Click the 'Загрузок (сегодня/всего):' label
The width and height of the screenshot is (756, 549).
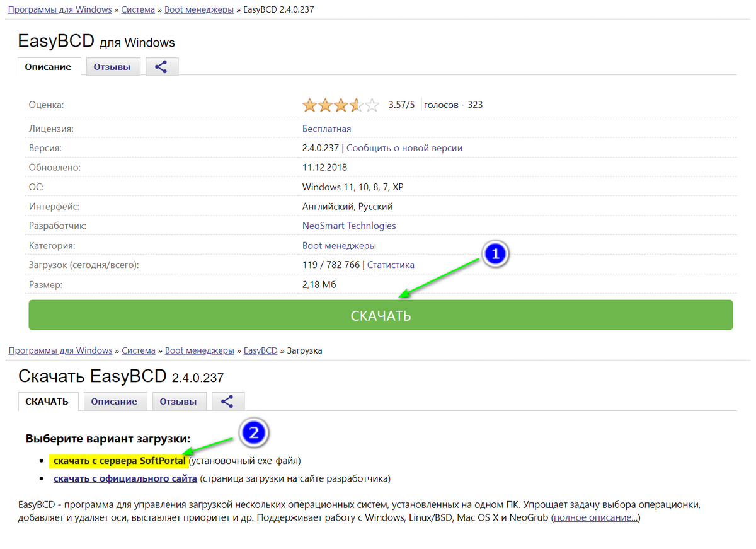pos(84,265)
